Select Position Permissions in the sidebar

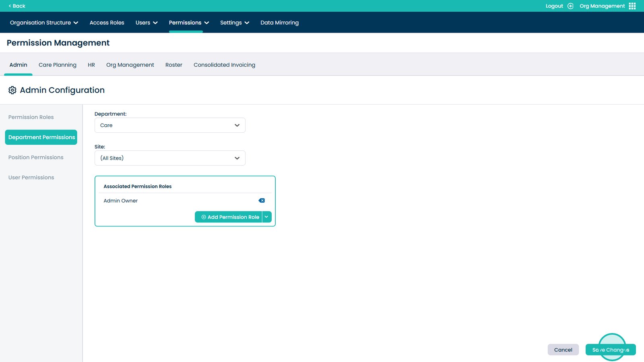point(36,157)
